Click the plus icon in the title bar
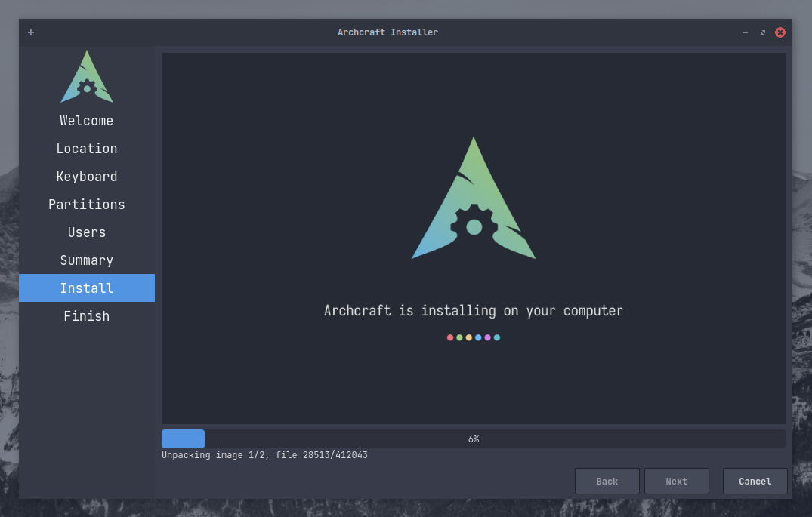The height and width of the screenshot is (517, 812). [31, 32]
